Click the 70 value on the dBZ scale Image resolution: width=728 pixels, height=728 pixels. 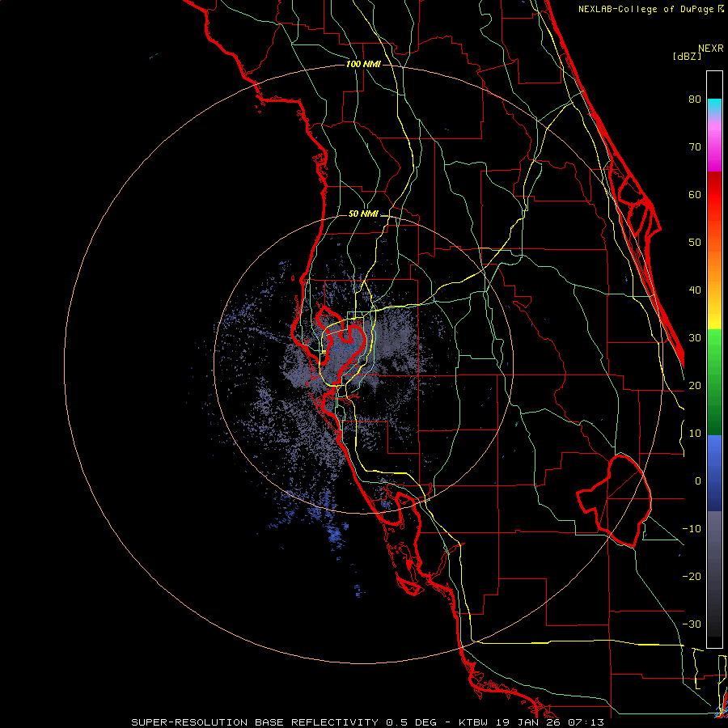click(x=695, y=147)
